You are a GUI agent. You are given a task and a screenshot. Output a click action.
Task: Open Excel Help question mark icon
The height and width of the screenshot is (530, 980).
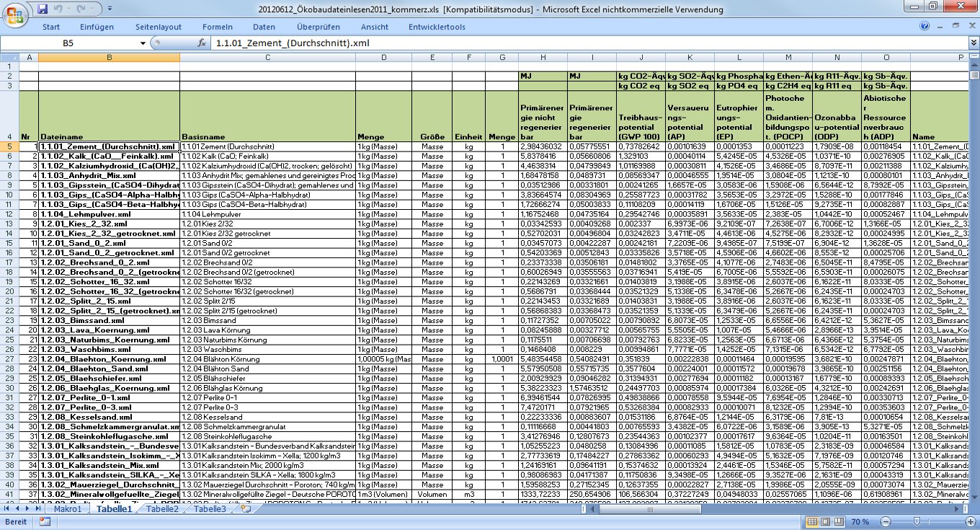coord(925,27)
